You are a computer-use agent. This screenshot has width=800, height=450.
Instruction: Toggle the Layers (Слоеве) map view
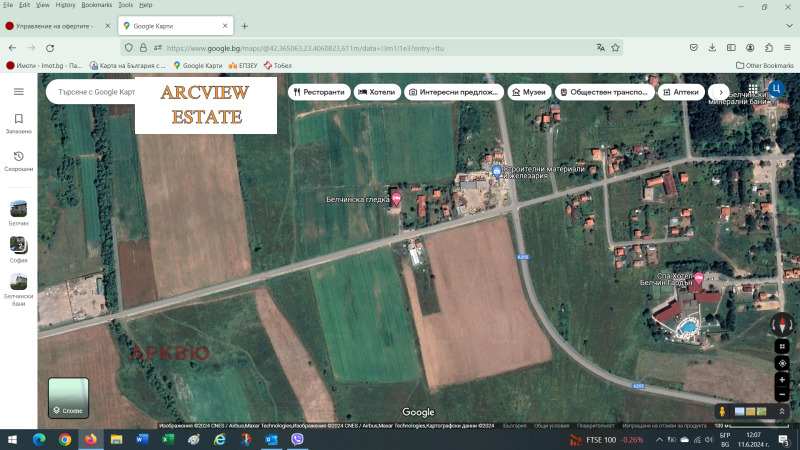(68, 397)
